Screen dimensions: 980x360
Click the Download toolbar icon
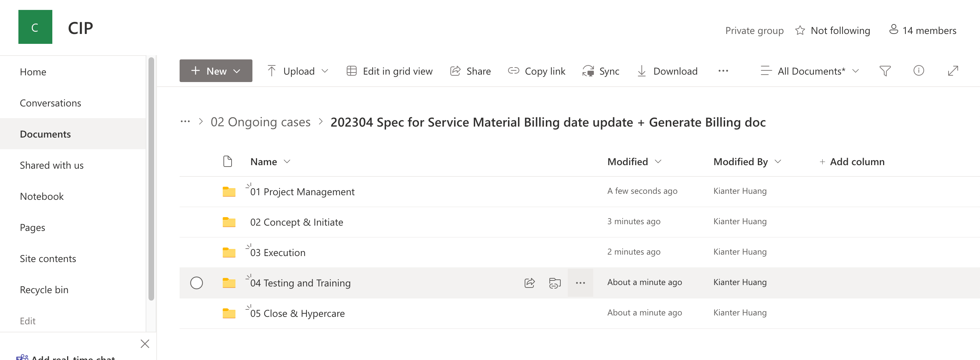point(641,71)
